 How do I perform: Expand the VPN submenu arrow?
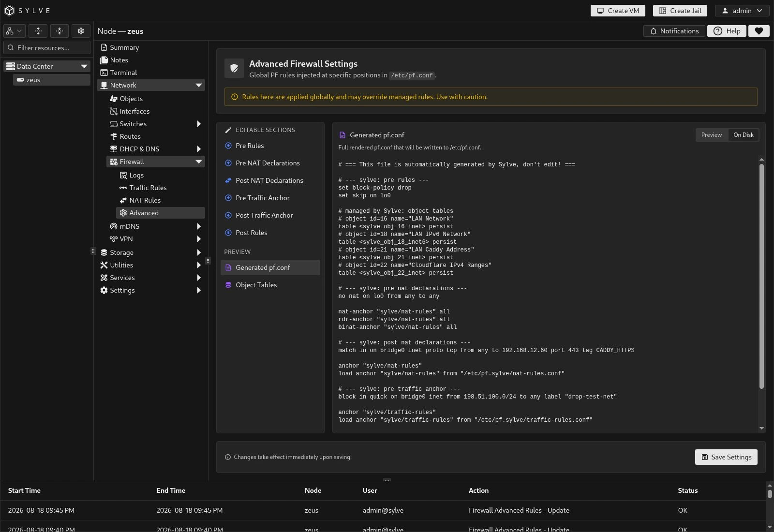pos(198,239)
